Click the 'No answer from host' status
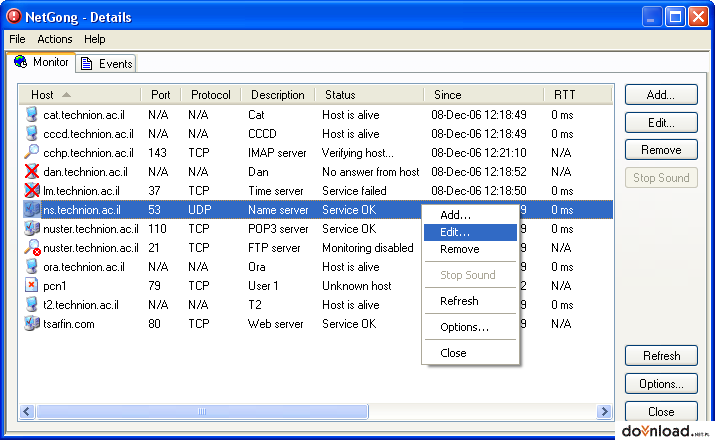715x440 pixels. (x=370, y=172)
